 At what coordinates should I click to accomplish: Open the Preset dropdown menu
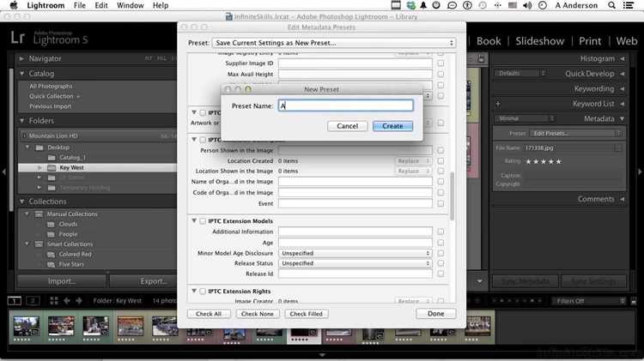(333, 43)
